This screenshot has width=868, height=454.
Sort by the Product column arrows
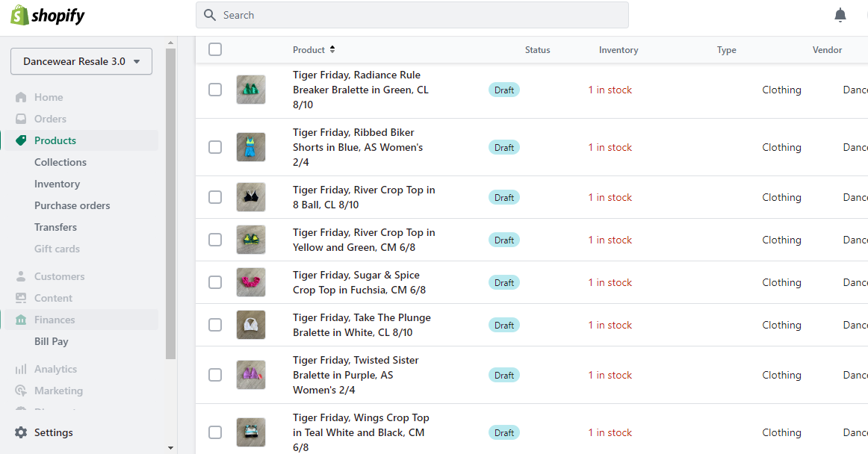click(x=332, y=49)
